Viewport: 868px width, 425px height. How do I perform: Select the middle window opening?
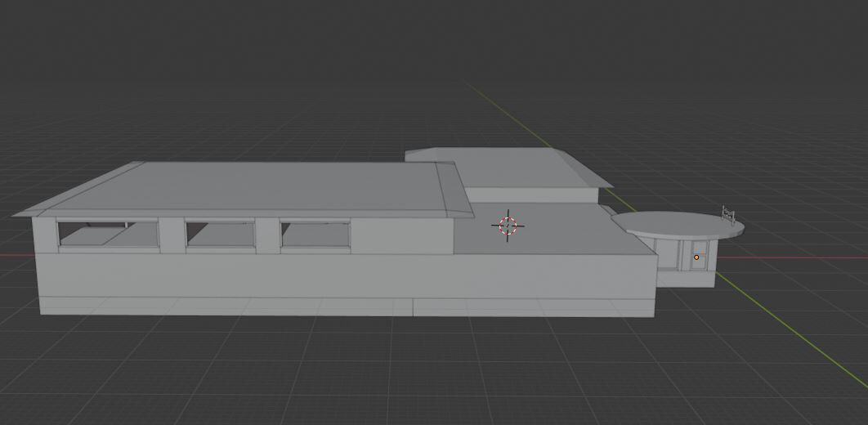221,233
